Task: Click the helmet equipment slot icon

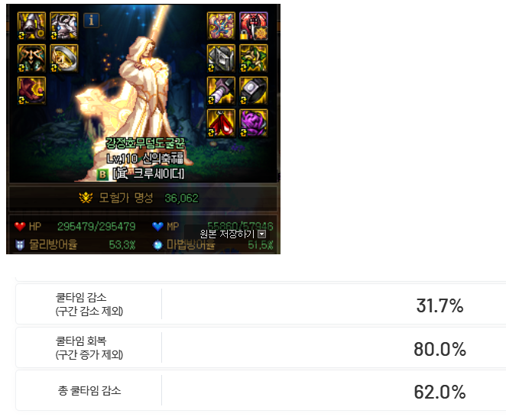Action: click(x=31, y=26)
